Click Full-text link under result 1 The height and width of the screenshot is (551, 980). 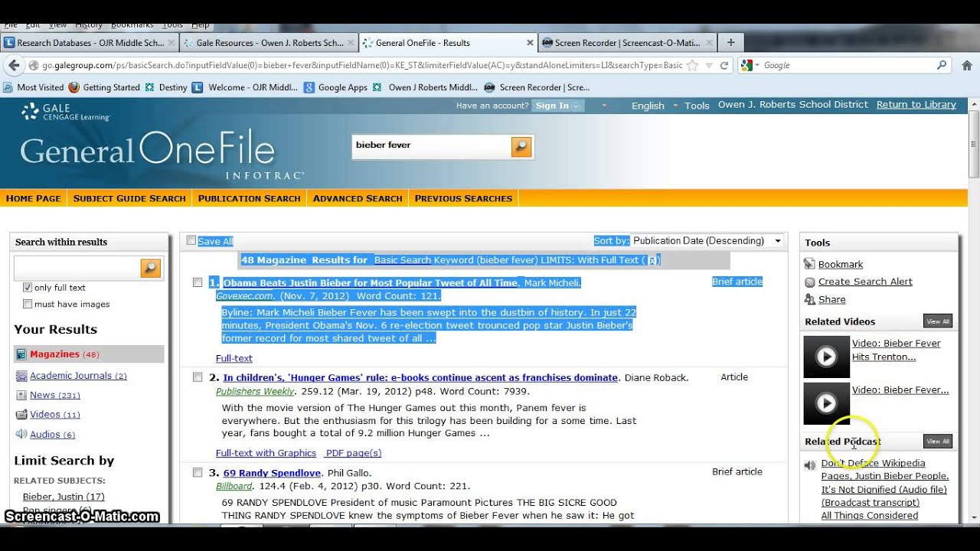(234, 358)
